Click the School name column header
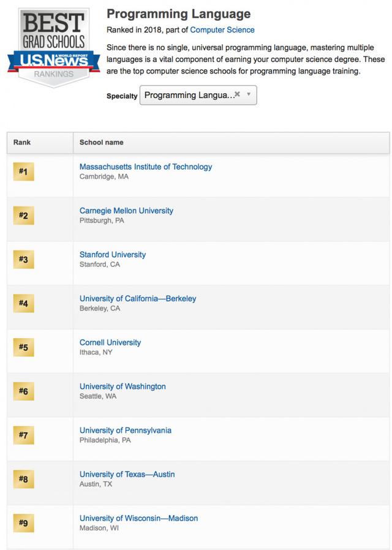Viewport: 392px width, 550px height. click(232, 143)
